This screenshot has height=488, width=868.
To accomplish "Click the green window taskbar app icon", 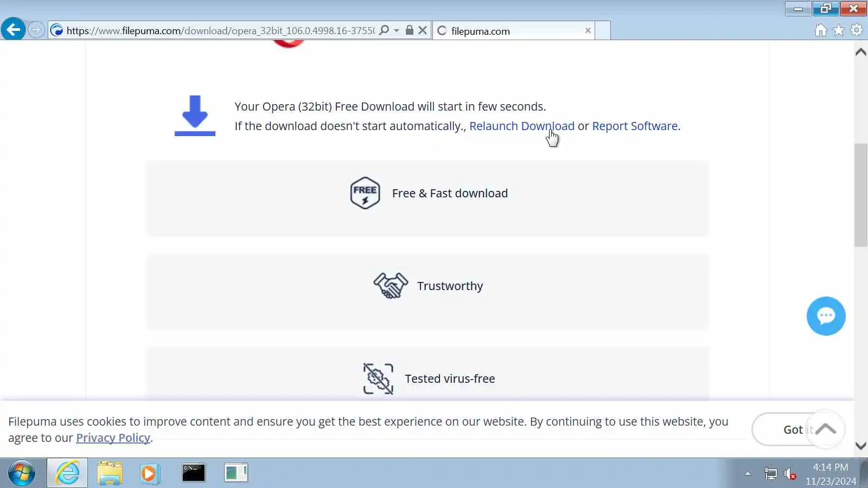I will tap(236, 473).
